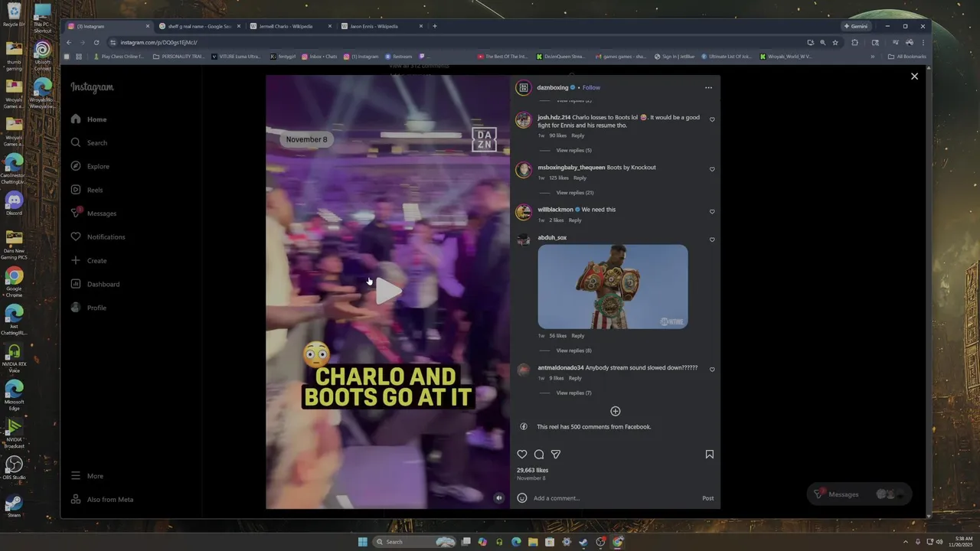Share the reel via paper plane icon
This screenshot has width=980, height=551.
click(x=556, y=455)
